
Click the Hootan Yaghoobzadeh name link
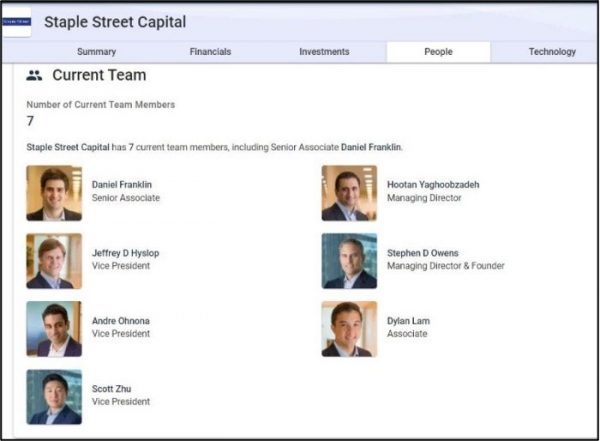[x=435, y=185]
